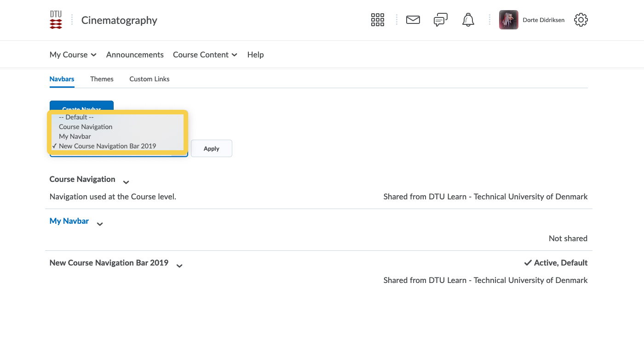The image size is (644, 362).
Task: Open the My Navbar link
Action: coord(69,221)
